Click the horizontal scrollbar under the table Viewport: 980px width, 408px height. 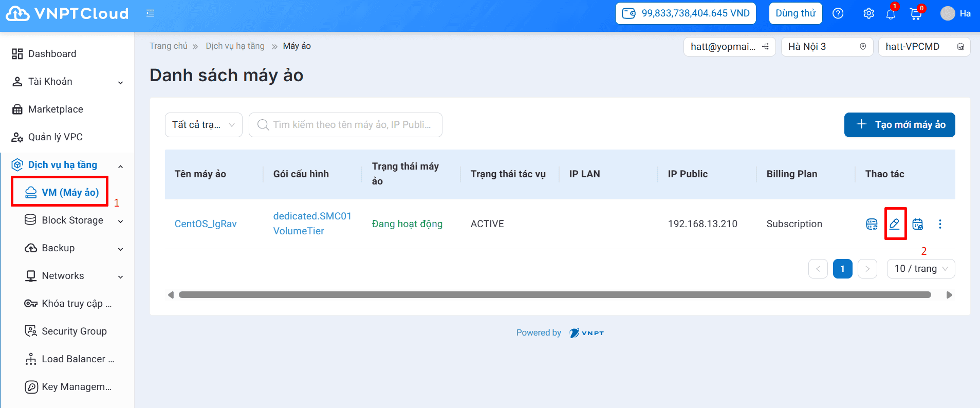(x=554, y=295)
